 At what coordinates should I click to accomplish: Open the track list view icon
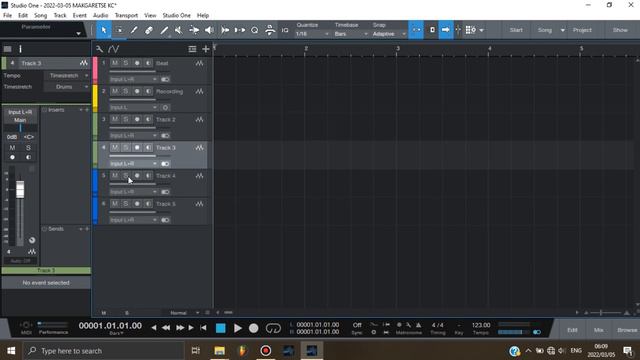[192, 49]
